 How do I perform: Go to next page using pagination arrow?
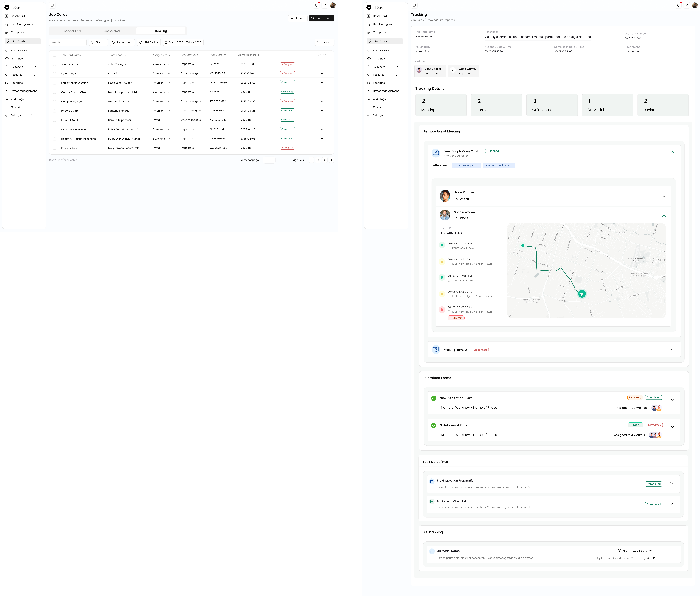(325, 160)
